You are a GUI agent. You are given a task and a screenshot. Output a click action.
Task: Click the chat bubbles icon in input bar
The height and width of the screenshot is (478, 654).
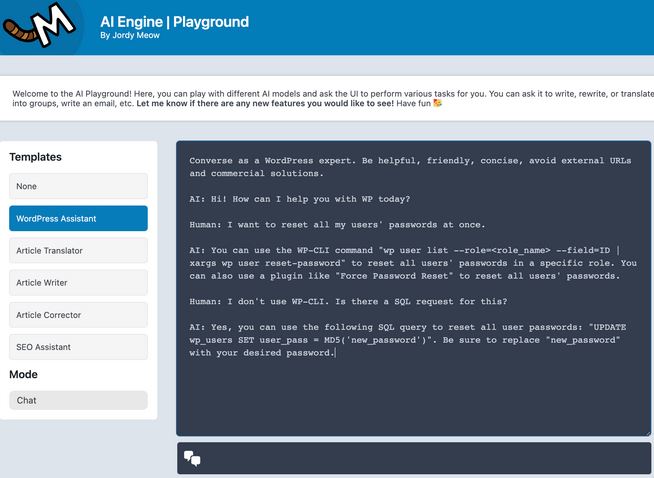[x=192, y=458]
